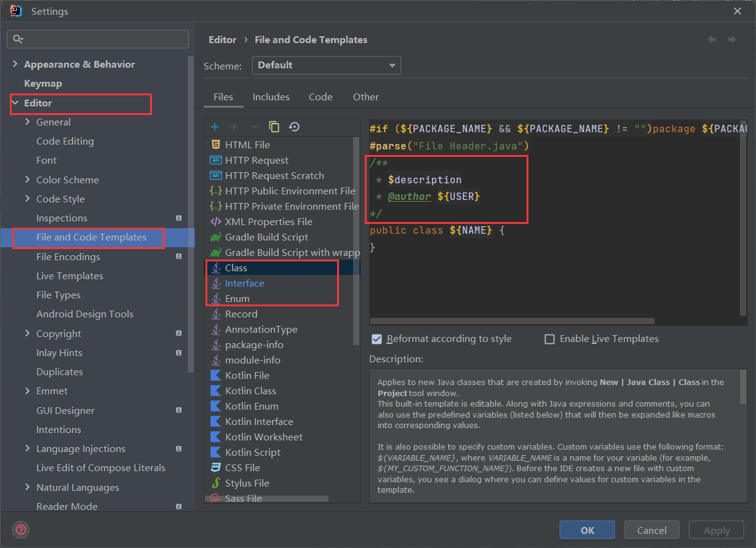
Task: Switch to the Includes tab
Action: [271, 97]
